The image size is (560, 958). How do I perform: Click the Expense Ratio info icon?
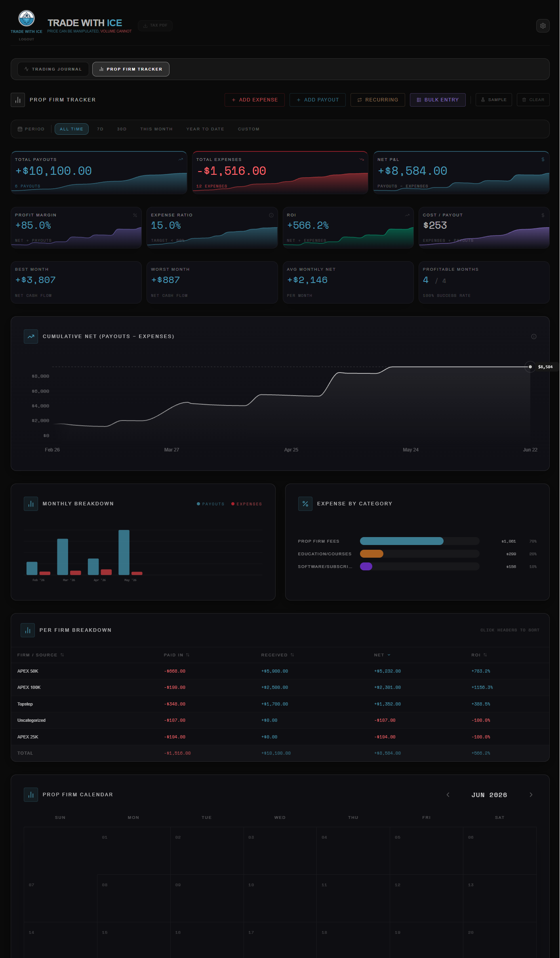tap(271, 215)
